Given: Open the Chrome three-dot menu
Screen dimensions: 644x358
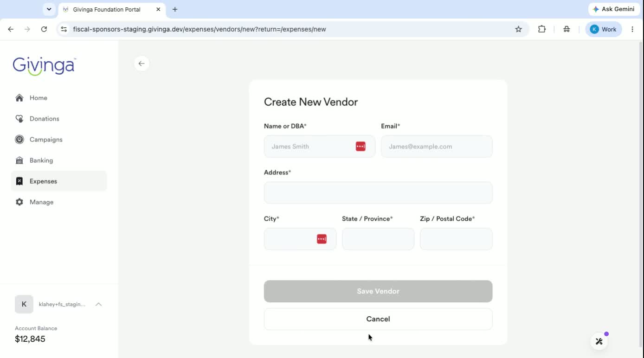Looking at the screenshot, I should click(x=632, y=29).
